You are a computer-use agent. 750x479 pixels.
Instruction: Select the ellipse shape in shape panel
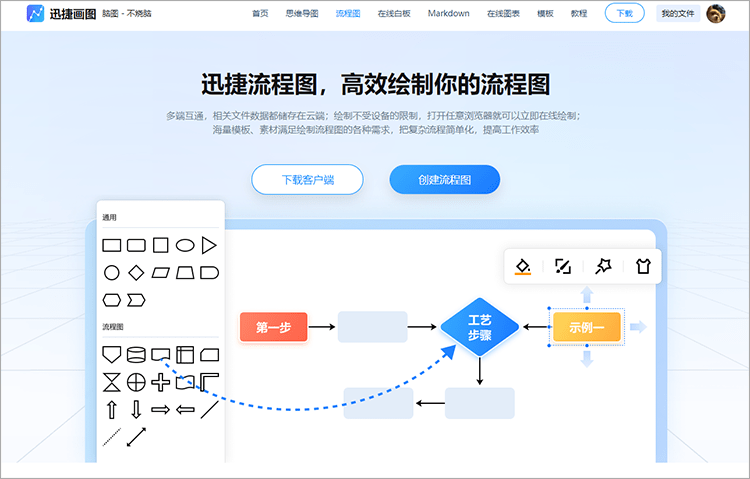tap(185, 245)
